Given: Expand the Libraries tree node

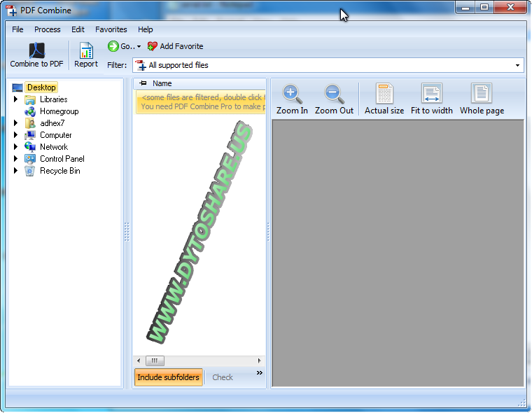Looking at the screenshot, I should click(15, 99).
